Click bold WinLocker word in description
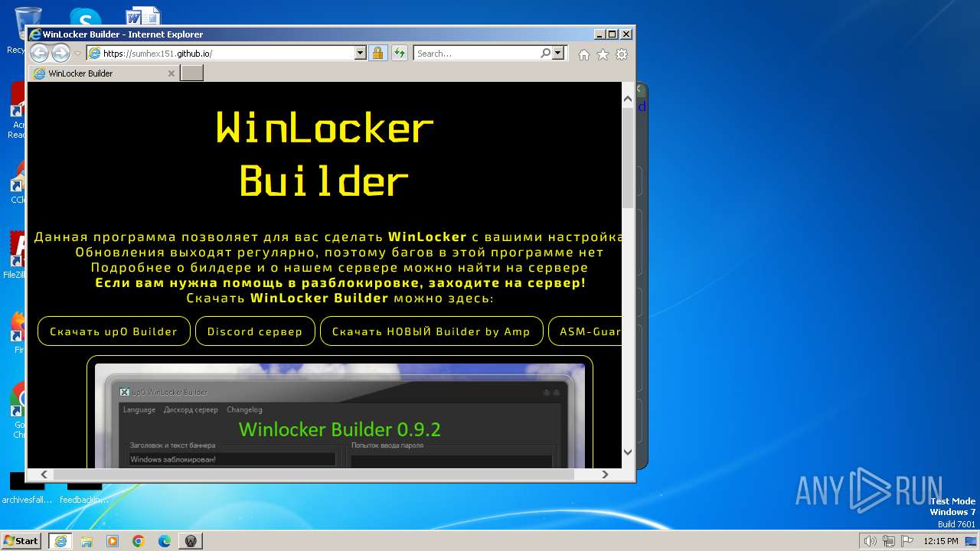The image size is (980, 551). pos(427,237)
